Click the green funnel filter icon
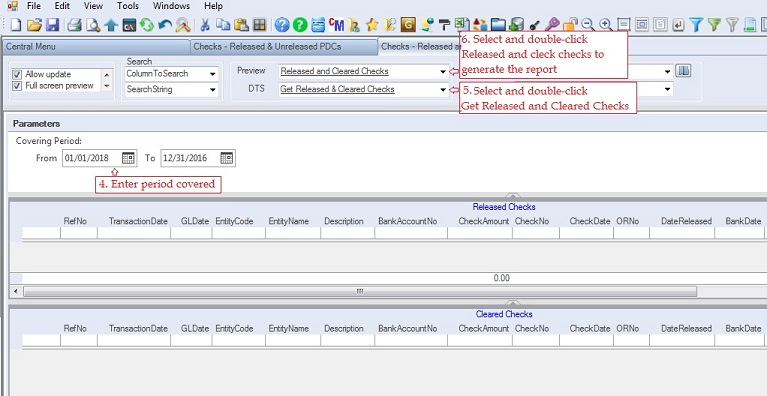Image resolution: width=767 pixels, height=396 pixels. [714, 24]
